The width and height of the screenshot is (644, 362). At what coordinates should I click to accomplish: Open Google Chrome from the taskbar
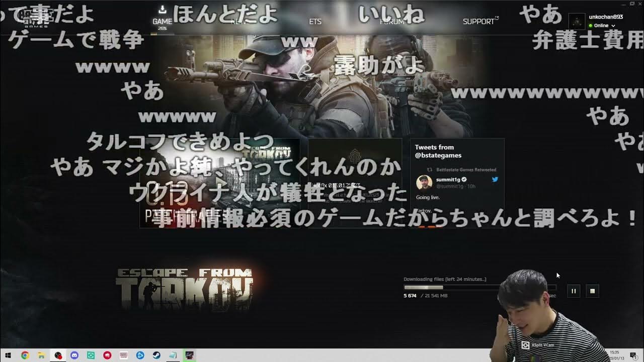pyautogui.click(x=25, y=355)
